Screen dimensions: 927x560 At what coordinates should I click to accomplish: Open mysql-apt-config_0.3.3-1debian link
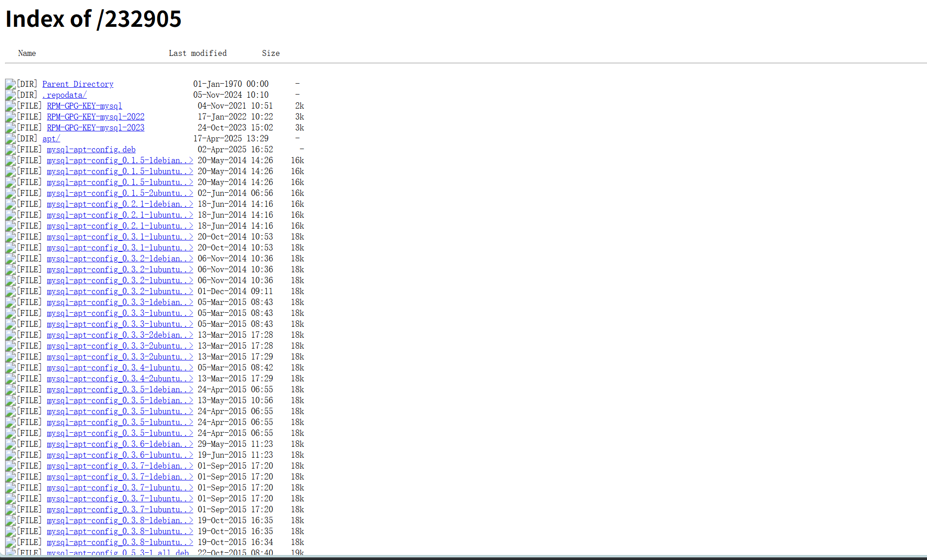pyautogui.click(x=120, y=302)
